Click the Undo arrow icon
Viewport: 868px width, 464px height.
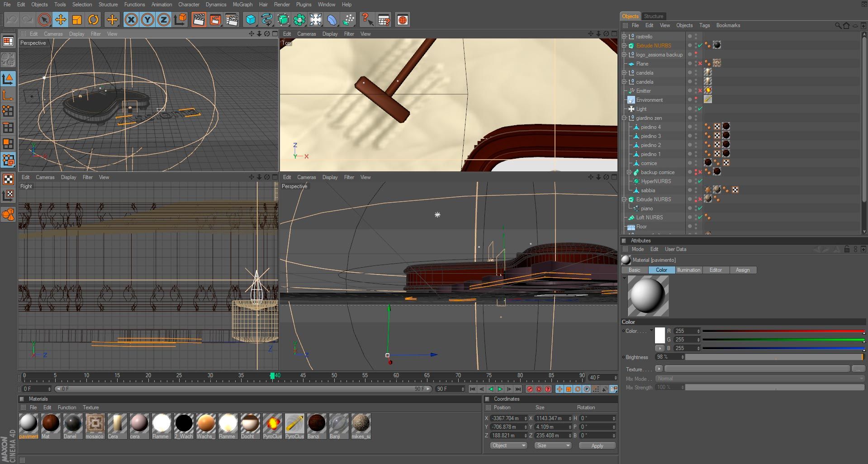pyautogui.click(x=11, y=19)
